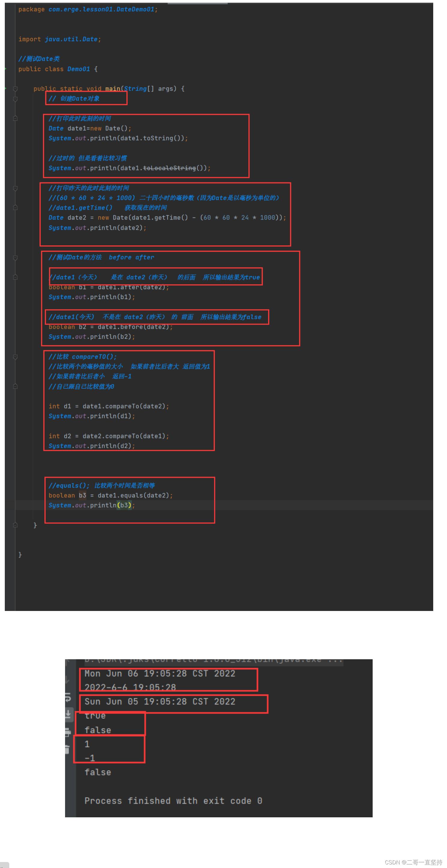Collapse fold marker beside date1.getTime() comment
Screen dimensions: 447x868
(15, 208)
